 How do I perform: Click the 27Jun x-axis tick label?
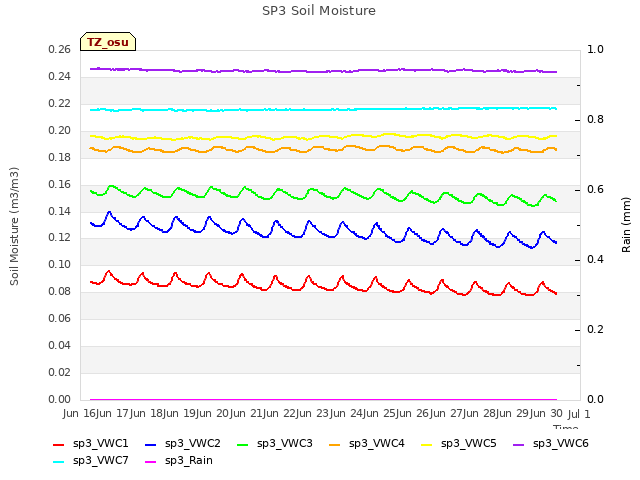click(x=464, y=413)
